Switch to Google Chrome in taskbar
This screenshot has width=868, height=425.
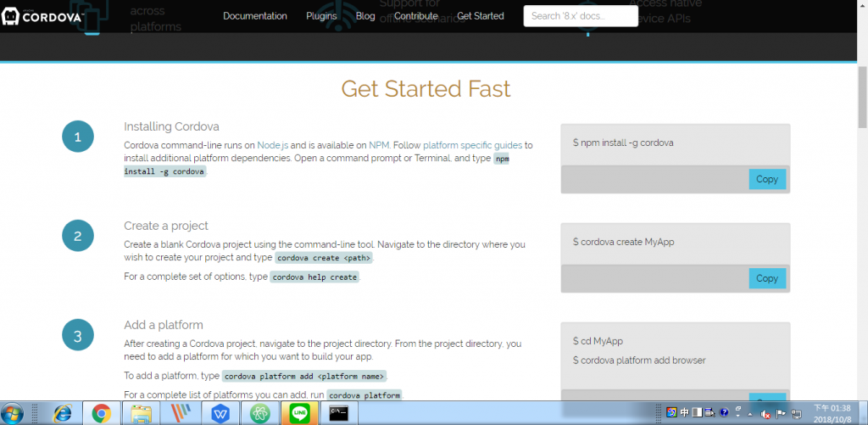[x=102, y=413]
